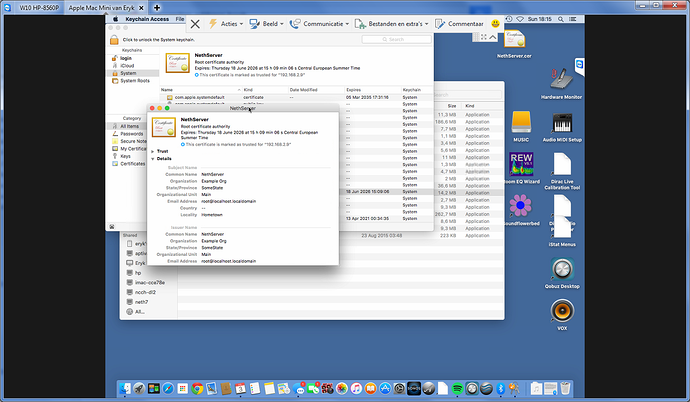Sort by Kind column header
Screen dimensions: 690x402
click(x=264, y=90)
